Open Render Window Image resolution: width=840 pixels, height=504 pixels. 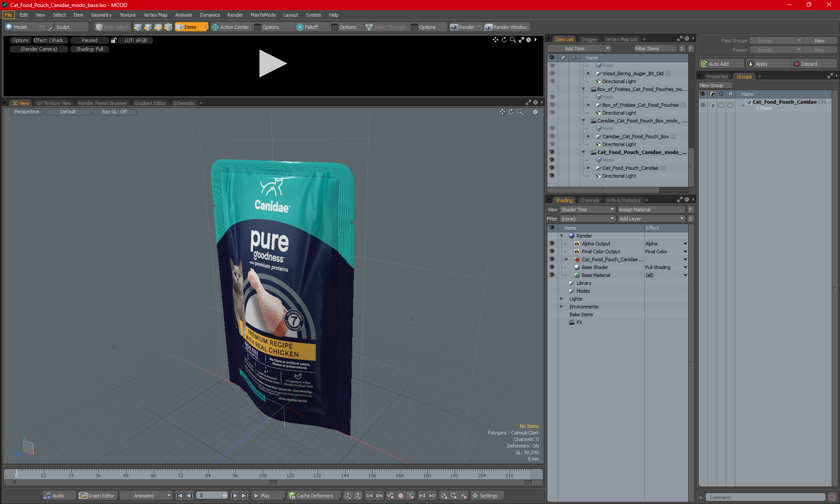[x=507, y=27]
